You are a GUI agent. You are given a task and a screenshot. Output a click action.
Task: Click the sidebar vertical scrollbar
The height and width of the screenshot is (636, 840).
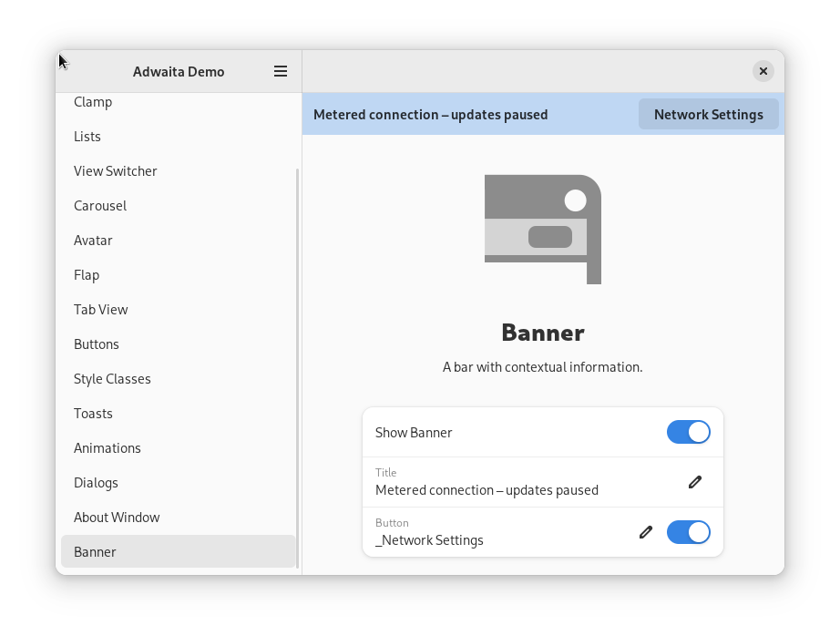click(x=297, y=367)
